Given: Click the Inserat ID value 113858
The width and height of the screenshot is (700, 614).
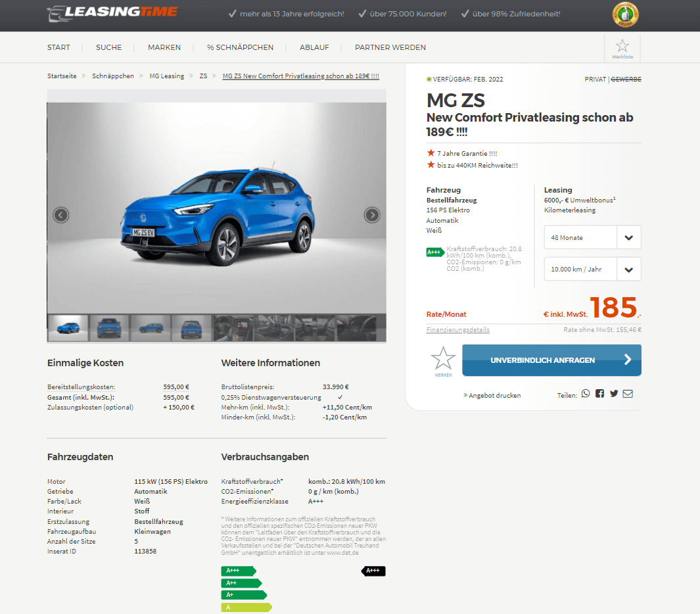Looking at the screenshot, I should [x=145, y=551].
